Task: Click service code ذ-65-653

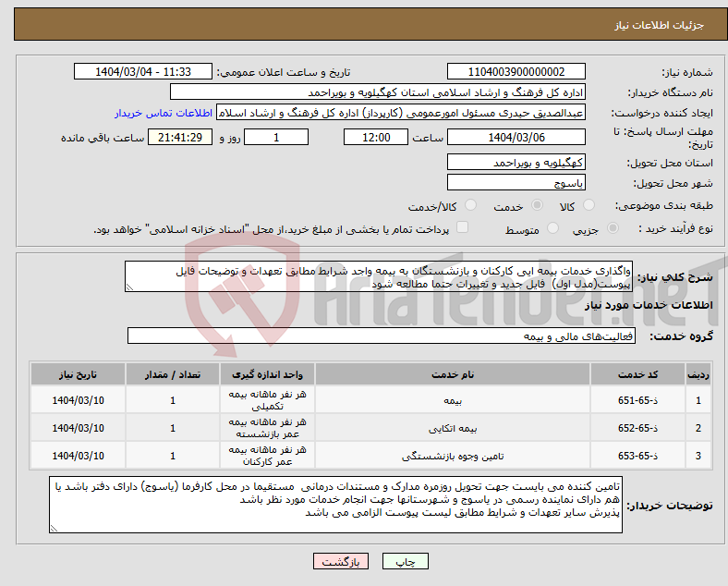Action: [637, 456]
